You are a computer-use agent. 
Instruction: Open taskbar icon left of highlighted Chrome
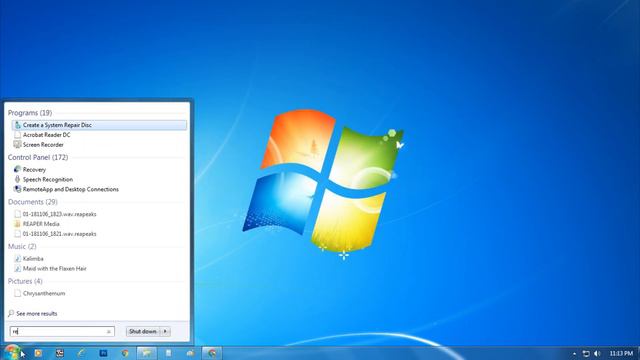coord(191,353)
